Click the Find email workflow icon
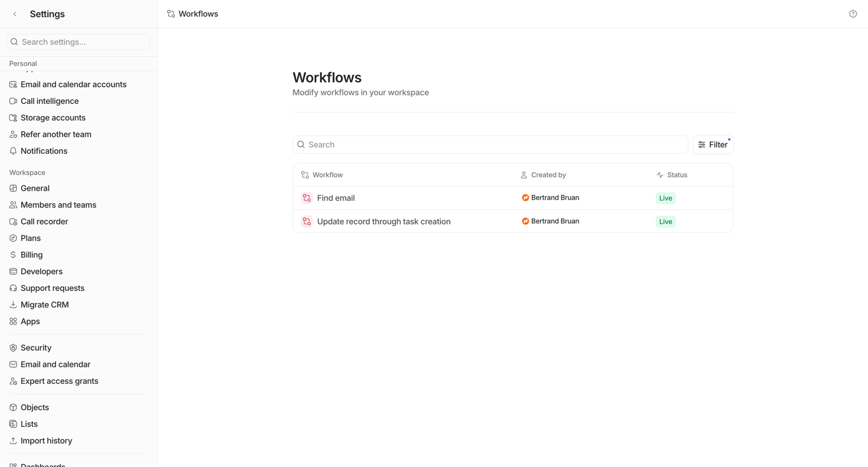Screen dimensions: 868x467 [307, 198]
